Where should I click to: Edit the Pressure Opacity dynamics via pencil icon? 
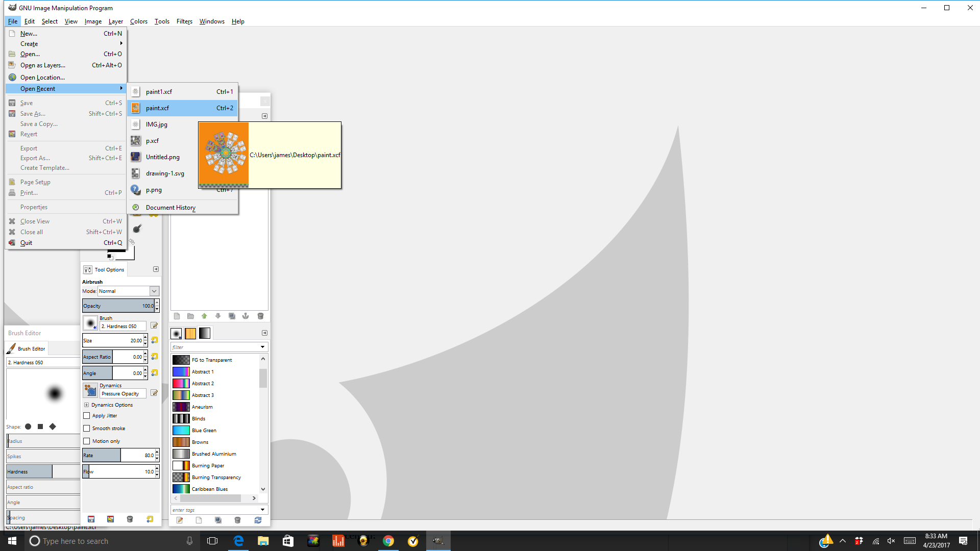[x=154, y=393]
